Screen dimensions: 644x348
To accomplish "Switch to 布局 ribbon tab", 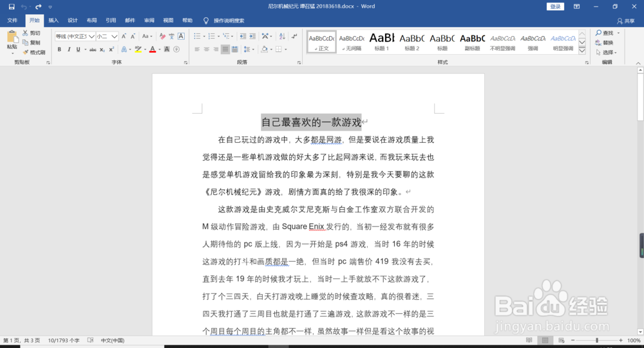I will pyautogui.click(x=91, y=20).
